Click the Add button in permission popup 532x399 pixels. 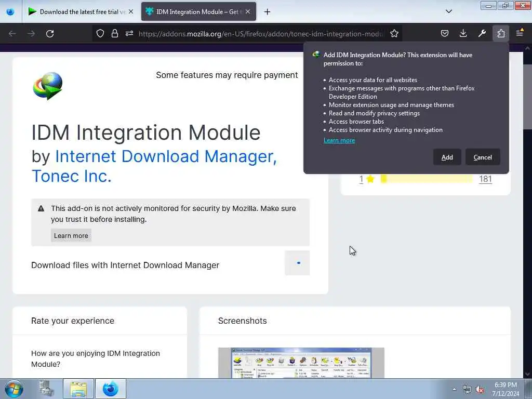447,157
